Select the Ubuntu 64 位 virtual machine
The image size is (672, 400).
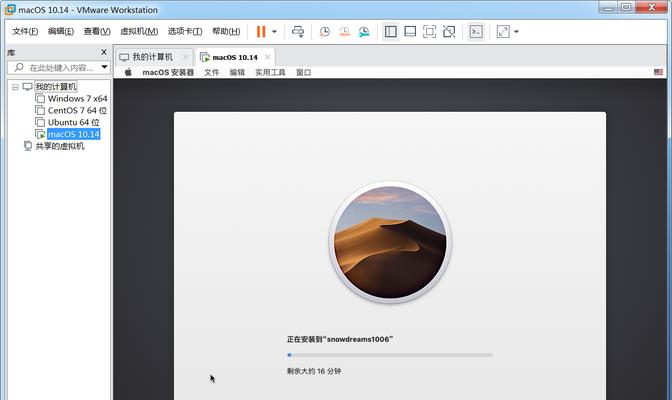pyautogui.click(x=73, y=122)
